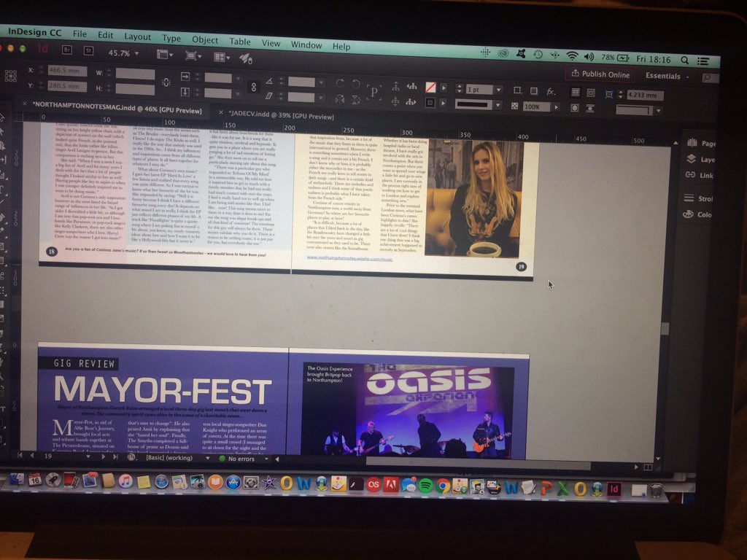The image size is (747, 560).
Task: Open the rotation angle dropdown
Action: pos(322,83)
